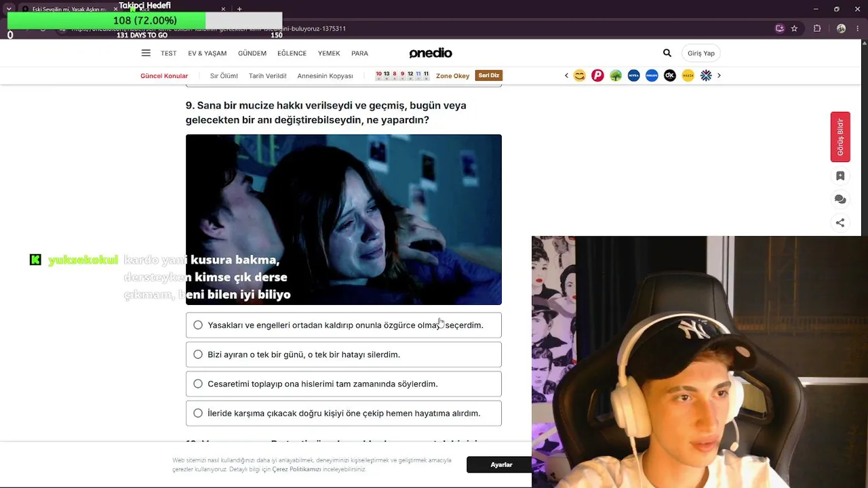
Task: Open the comments bubble icon
Action: [840, 199]
